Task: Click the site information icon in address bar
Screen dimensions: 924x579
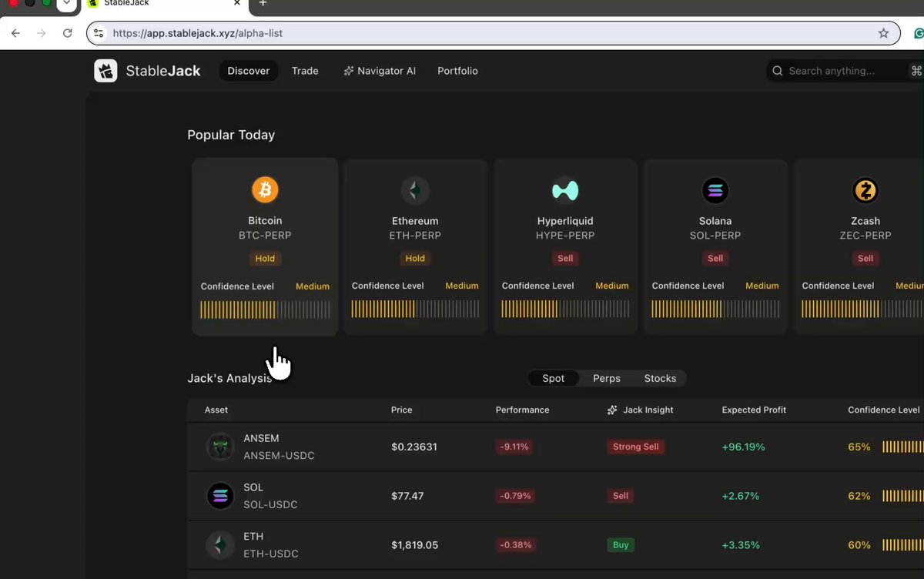Action: tap(99, 33)
